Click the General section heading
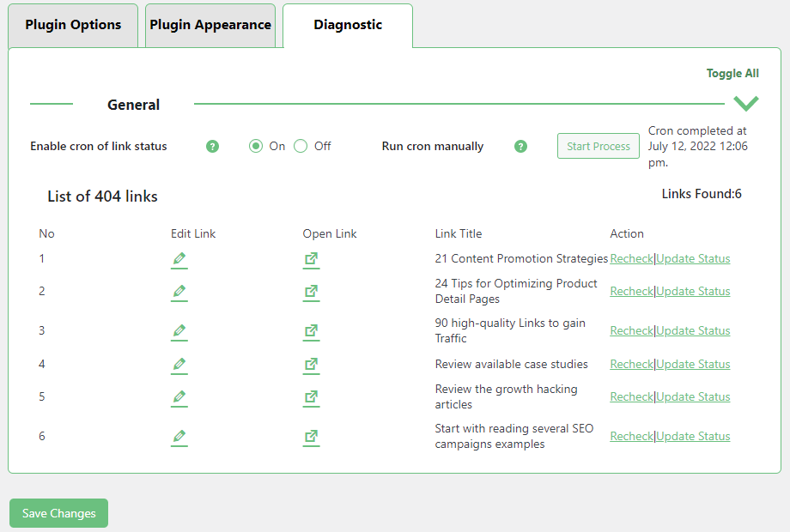Viewport: 790px width, 532px height. click(133, 105)
